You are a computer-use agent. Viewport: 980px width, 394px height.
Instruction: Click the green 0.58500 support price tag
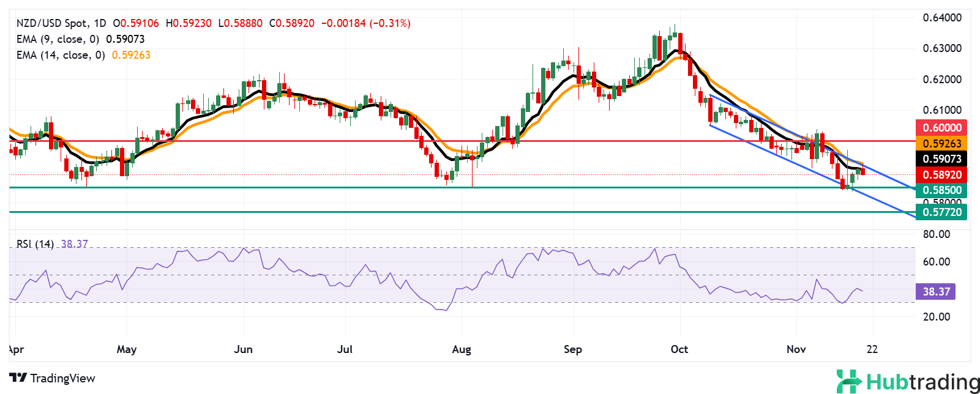tap(941, 190)
